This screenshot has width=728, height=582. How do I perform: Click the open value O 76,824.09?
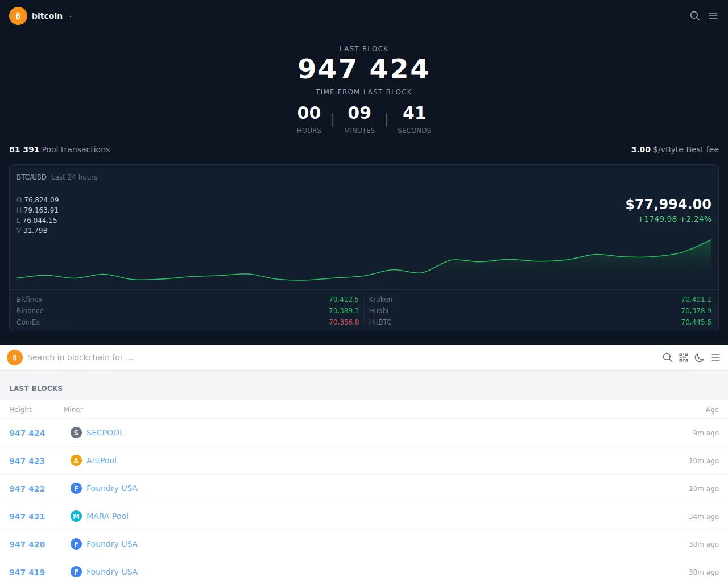(x=38, y=200)
